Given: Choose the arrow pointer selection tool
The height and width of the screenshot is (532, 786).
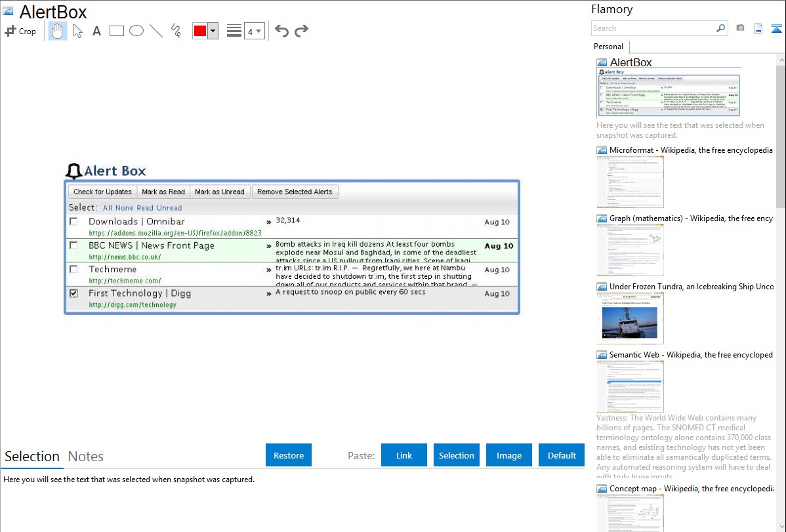Looking at the screenshot, I should click(77, 31).
